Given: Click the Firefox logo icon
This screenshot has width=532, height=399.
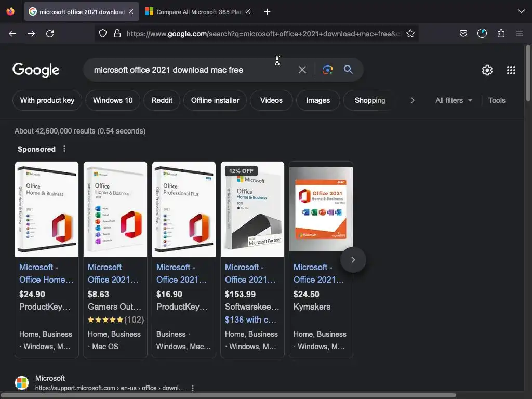Looking at the screenshot, I should (x=10, y=11).
